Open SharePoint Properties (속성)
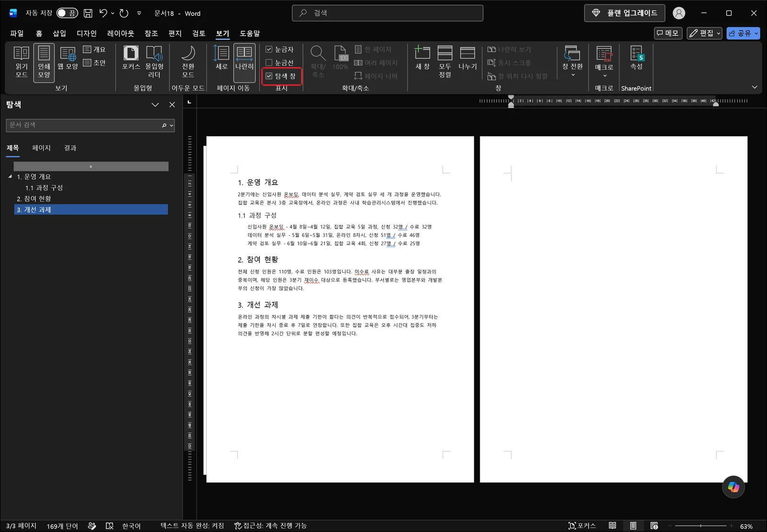This screenshot has height=532, width=767. 636,58
